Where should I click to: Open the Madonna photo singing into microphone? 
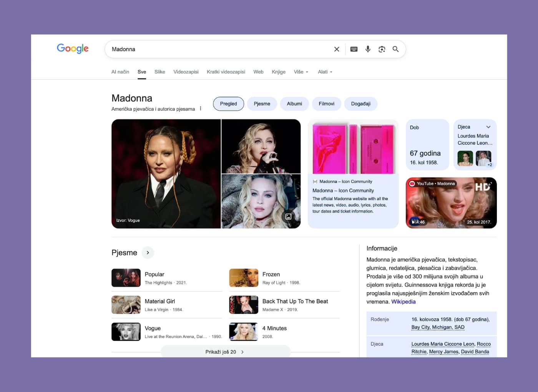pyautogui.click(x=261, y=146)
